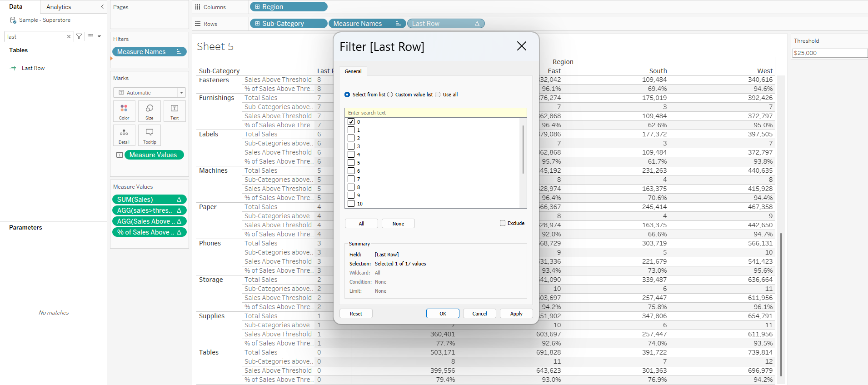Open the Color marks card
Screen dimensions: 868x385
click(124, 111)
